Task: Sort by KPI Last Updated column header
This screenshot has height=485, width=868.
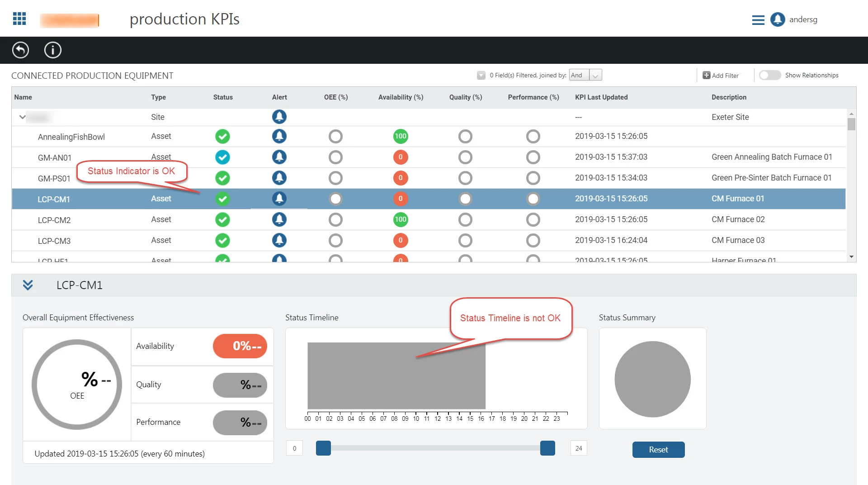Action: coord(601,97)
